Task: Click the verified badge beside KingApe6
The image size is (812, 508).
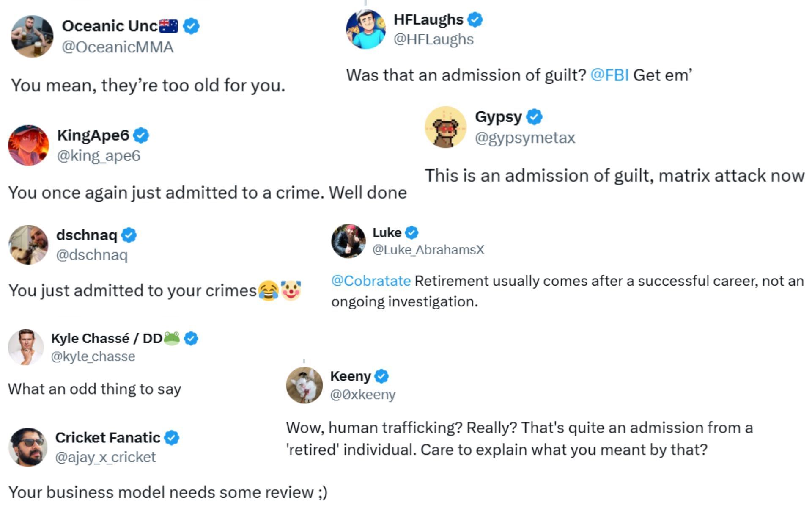Action: click(141, 135)
